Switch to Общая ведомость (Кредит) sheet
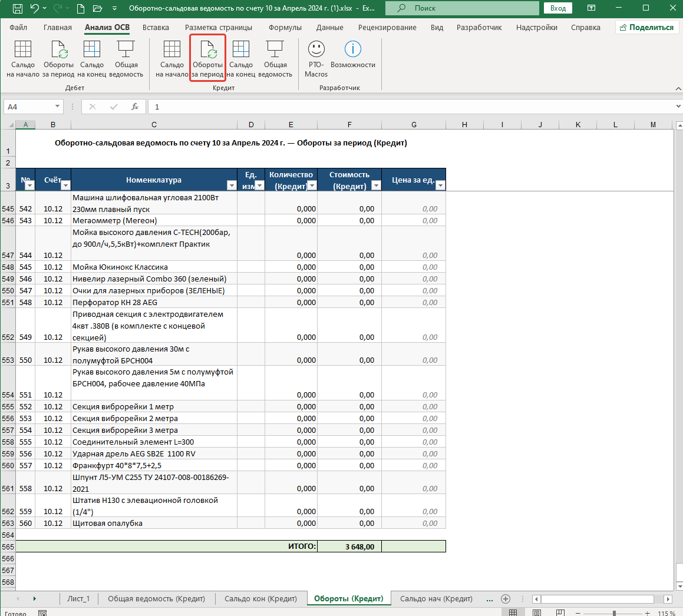Screen dimensions: 683x616 [156, 598]
